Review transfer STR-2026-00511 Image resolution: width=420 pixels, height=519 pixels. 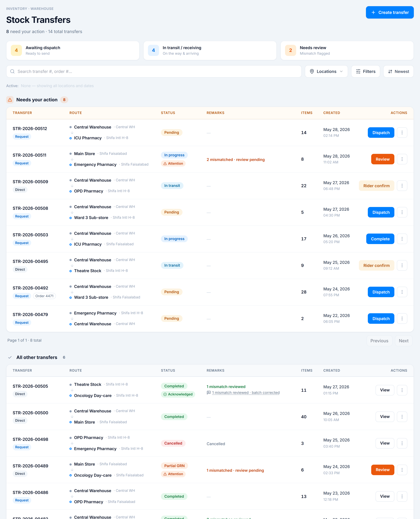[x=383, y=159]
